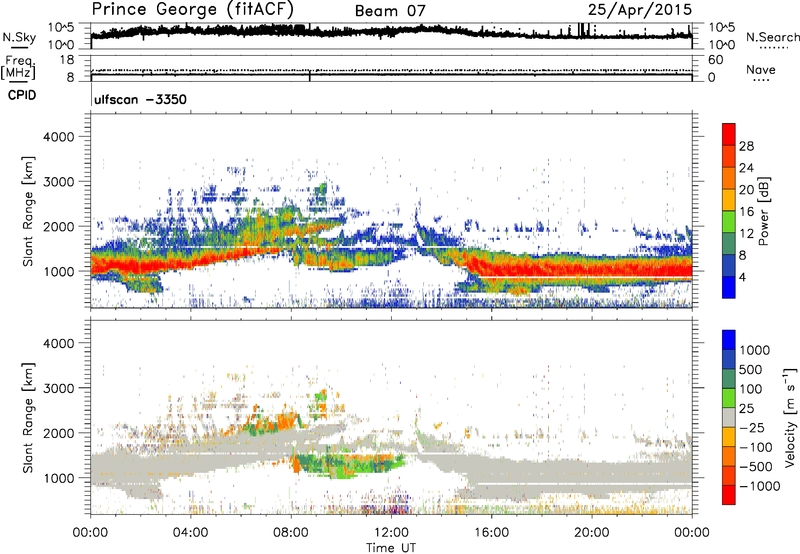
Task: Click the date '25/Apr/2015'
Action: (640, 10)
